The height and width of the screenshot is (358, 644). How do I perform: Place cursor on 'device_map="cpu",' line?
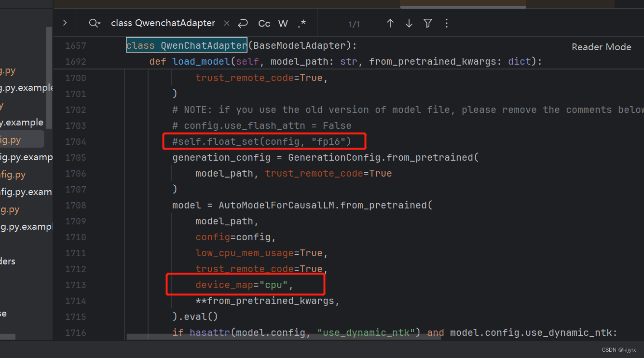coord(245,285)
